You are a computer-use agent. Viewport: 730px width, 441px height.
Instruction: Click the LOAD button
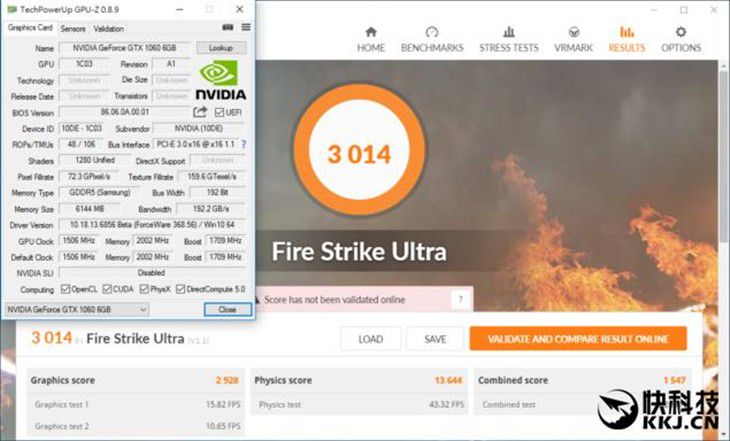click(371, 339)
